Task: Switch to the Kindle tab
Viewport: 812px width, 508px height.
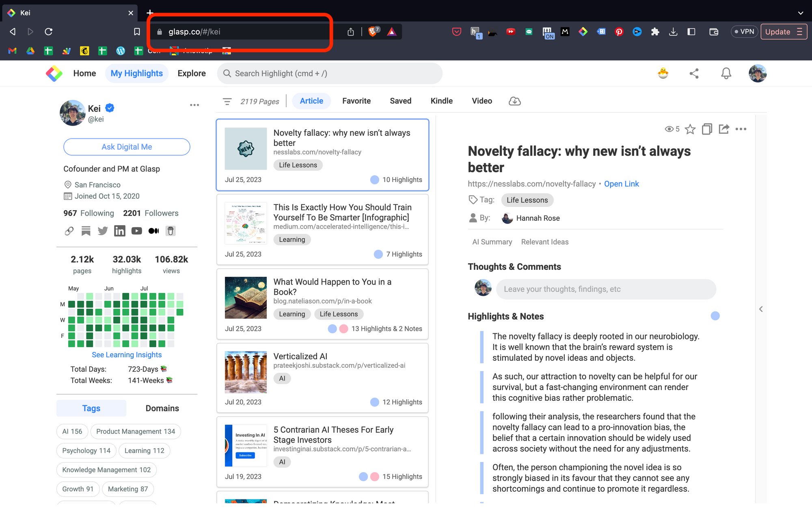Action: pyautogui.click(x=442, y=101)
